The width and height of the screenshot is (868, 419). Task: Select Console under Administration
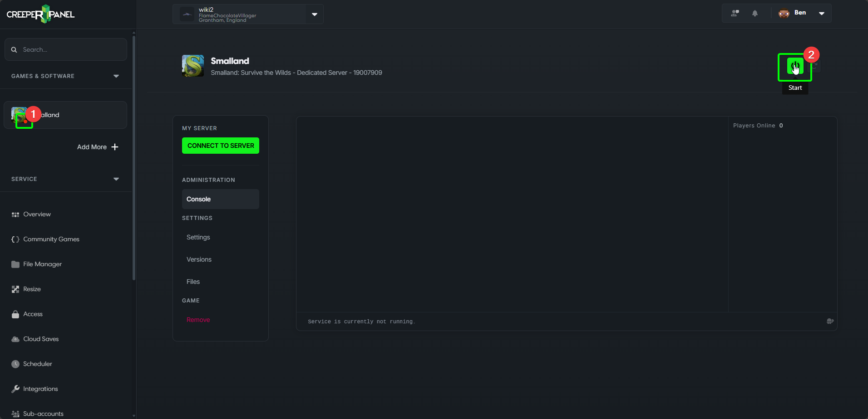[221, 199]
